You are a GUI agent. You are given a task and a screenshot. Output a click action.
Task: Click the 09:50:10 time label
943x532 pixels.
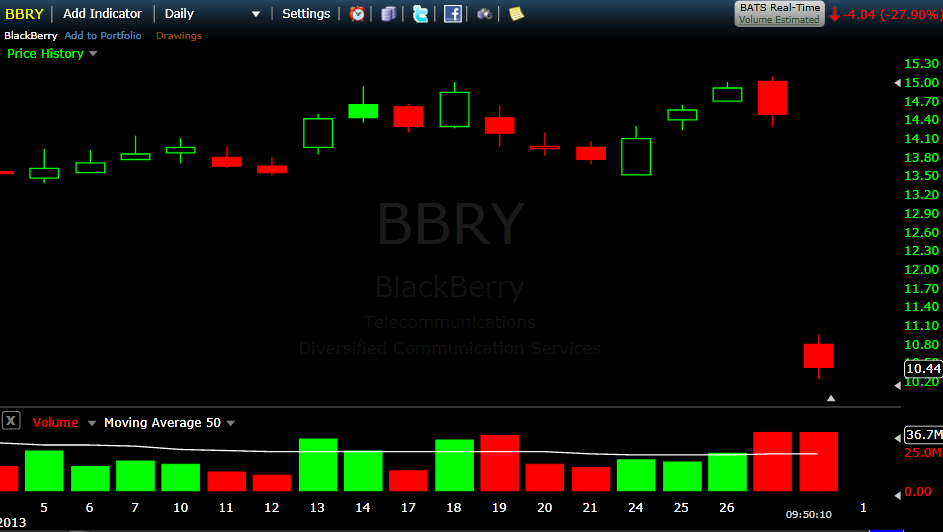coord(808,515)
